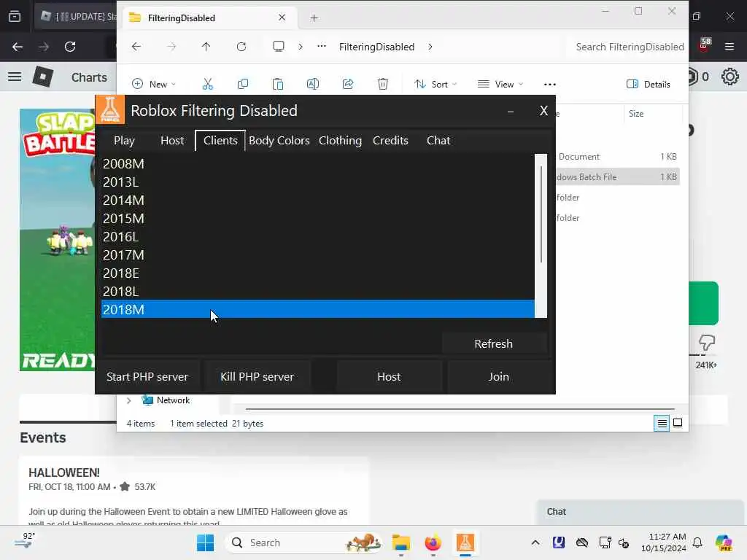The width and height of the screenshot is (747, 560).
Task: Click Paste icon in File Explorer toolbar
Action: (278, 85)
